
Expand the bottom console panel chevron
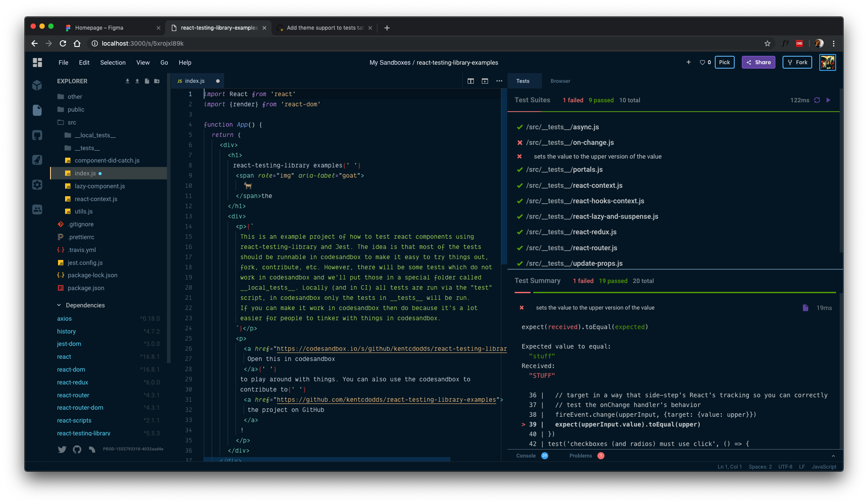click(x=833, y=456)
